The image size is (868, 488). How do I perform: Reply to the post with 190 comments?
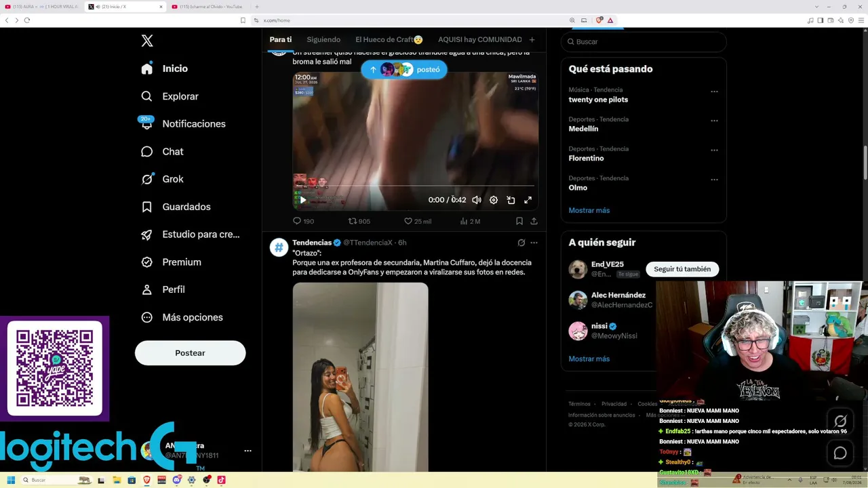point(303,221)
